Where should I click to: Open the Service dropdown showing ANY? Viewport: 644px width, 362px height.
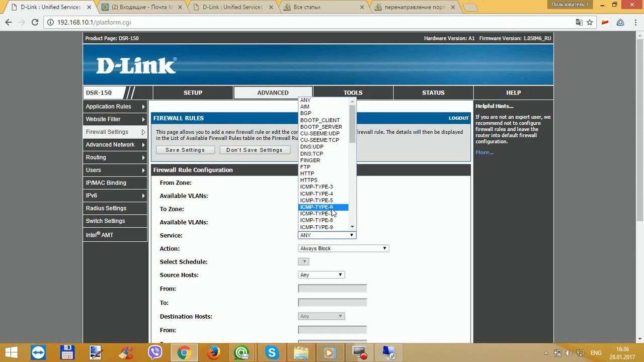coord(327,235)
